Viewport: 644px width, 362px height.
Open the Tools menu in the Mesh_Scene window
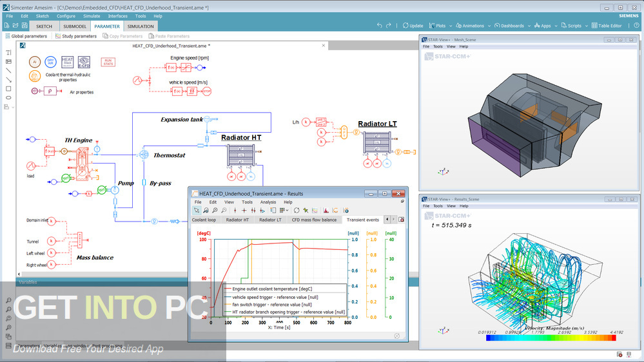tap(438, 46)
